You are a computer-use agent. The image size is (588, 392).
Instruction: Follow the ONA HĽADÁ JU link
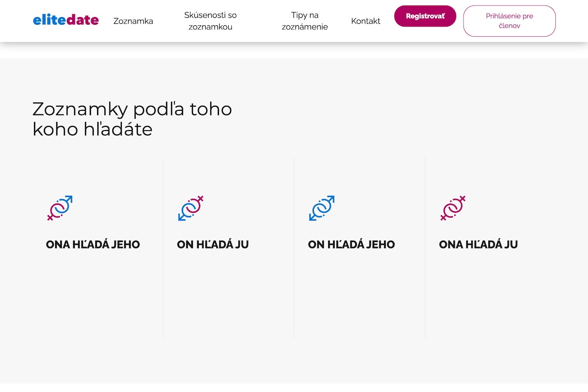pyautogui.click(x=478, y=244)
